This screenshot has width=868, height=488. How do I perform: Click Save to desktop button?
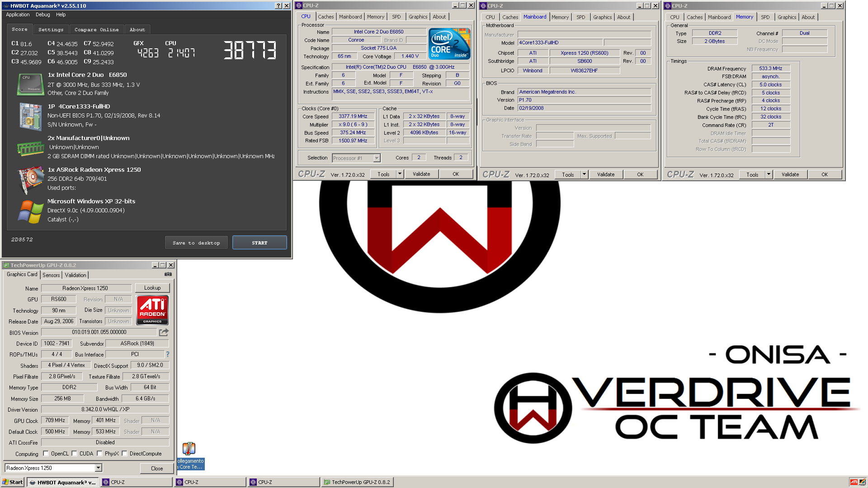click(x=196, y=243)
